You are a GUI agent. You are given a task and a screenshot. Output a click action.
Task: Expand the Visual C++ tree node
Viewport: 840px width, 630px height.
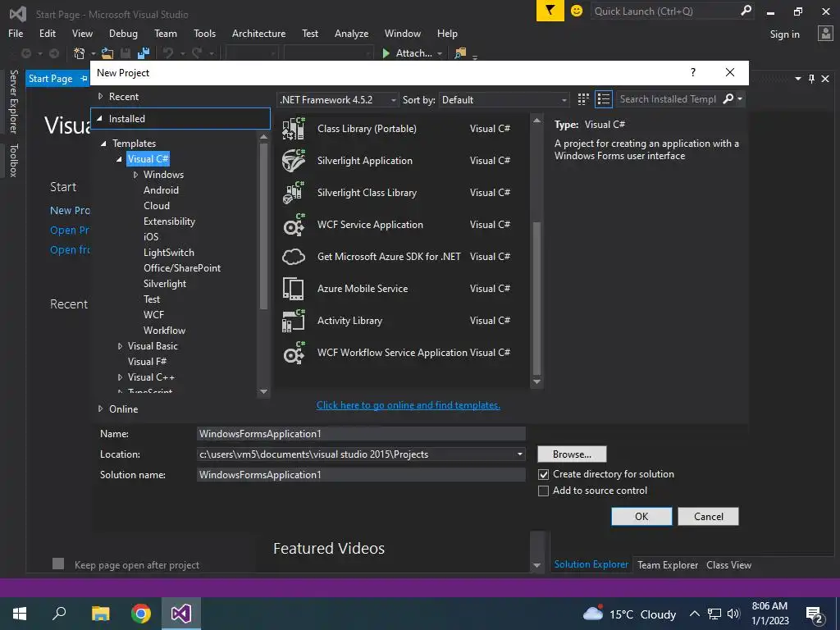[x=120, y=377]
